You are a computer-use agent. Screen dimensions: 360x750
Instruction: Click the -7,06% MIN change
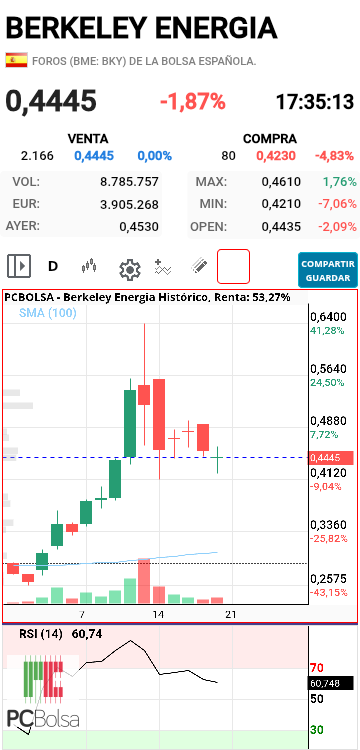(337, 205)
